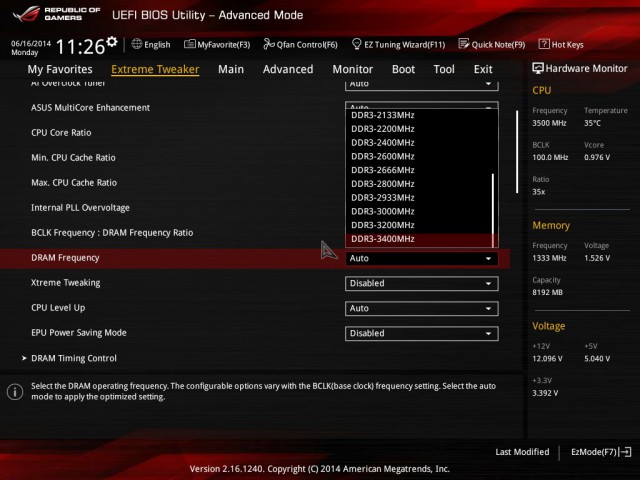This screenshot has width=640, height=480.
Task: Click the Republic of Gamers logo
Action: coord(56,14)
